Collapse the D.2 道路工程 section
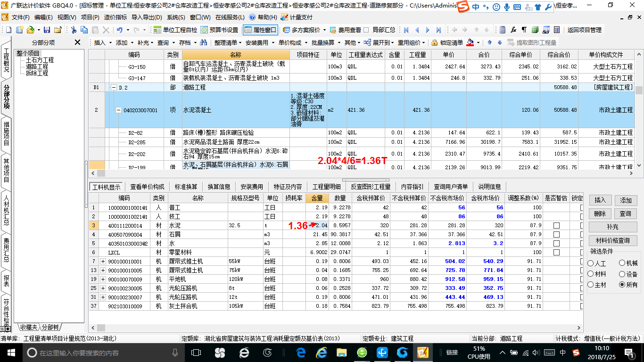644x362 pixels. (x=113, y=88)
